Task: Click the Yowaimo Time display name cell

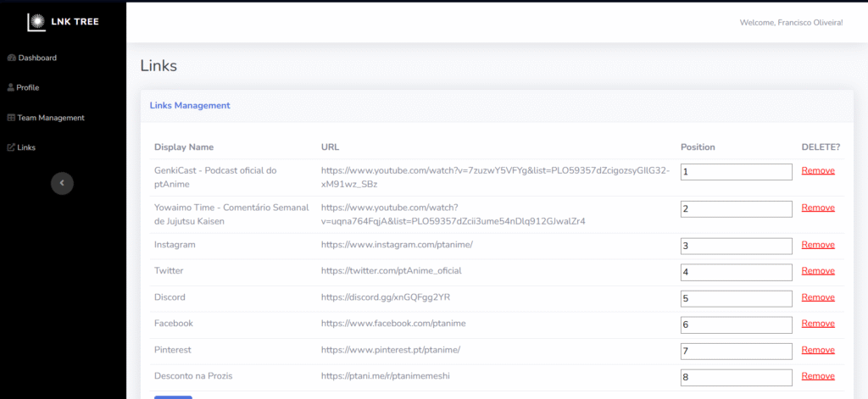Action: point(231,214)
